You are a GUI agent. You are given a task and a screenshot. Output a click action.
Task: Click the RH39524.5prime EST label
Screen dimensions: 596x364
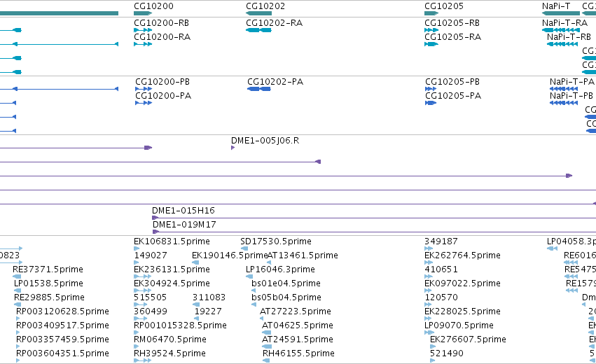point(169,353)
